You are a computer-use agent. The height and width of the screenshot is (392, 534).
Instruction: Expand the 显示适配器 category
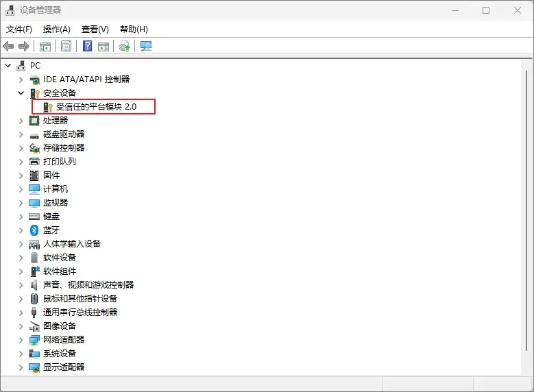(x=21, y=367)
